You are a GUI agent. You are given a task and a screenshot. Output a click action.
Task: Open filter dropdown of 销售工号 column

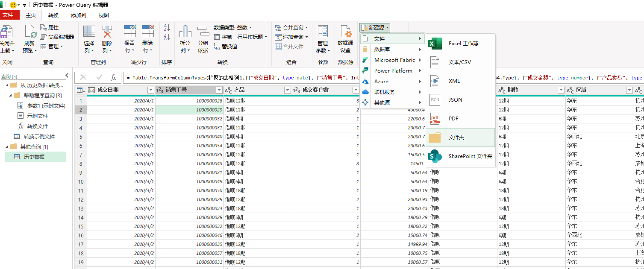(219, 90)
